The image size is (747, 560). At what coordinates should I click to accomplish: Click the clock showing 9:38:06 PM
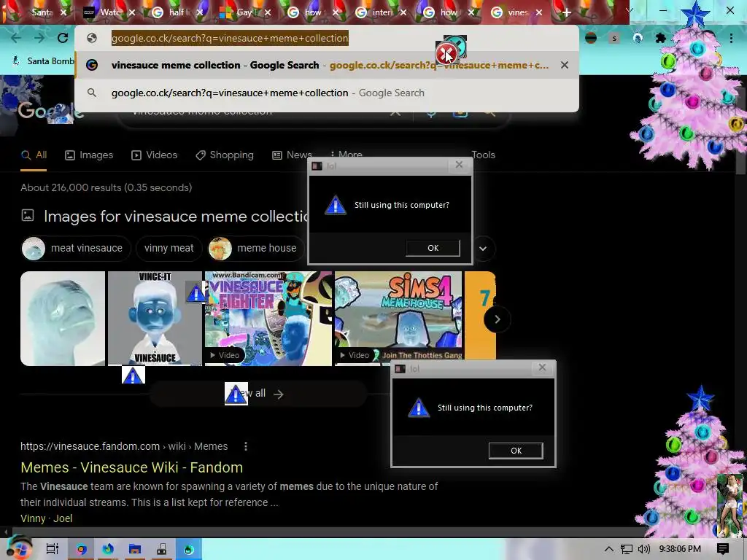click(680, 549)
